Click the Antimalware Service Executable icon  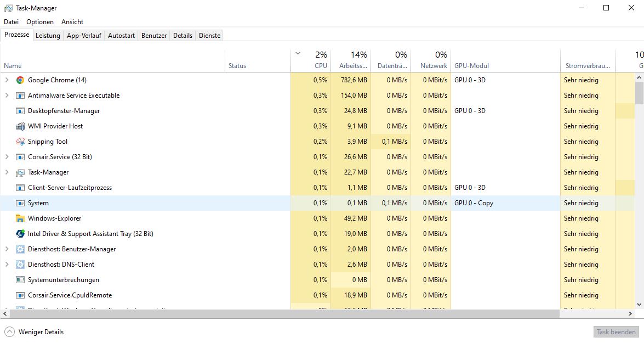(x=20, y=95)
